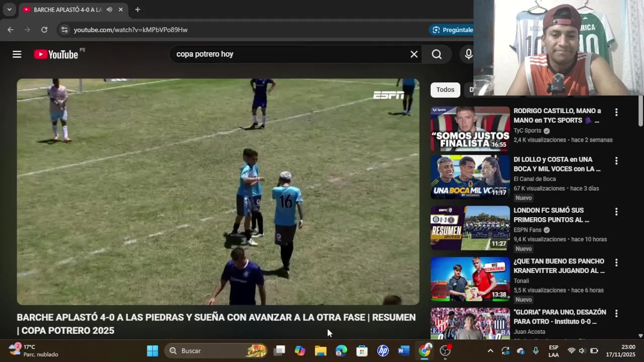Image resolution: width=644 pixels, height=362 pixels.
Task: Open options for the "GLORIA" PARA UNO video
Action: point(616,313)
